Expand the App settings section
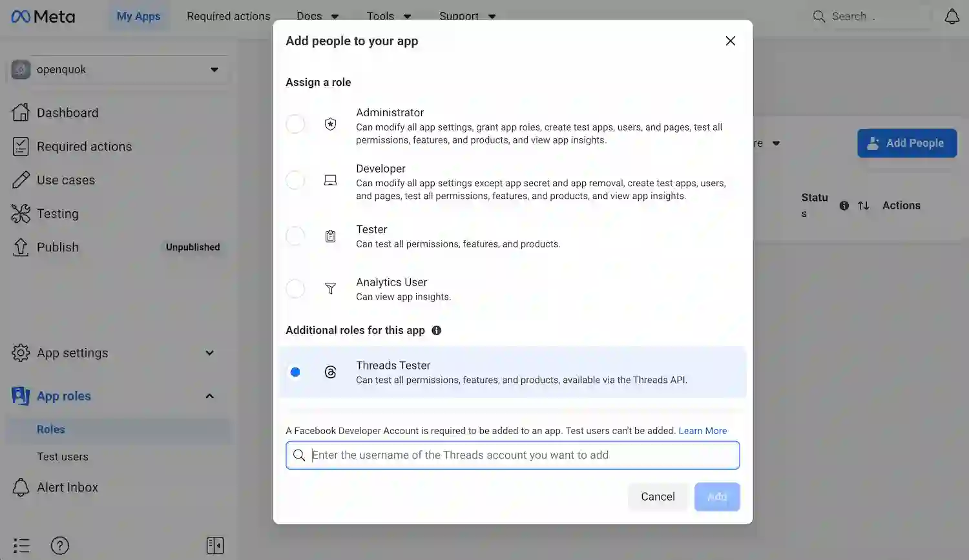The height and width of the screenshot is (560, 969). [209, 353]
